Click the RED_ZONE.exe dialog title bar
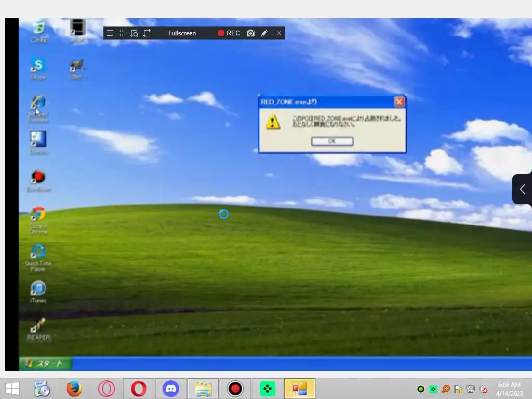This screenshot has width=532, height=399. coord(326,101)
